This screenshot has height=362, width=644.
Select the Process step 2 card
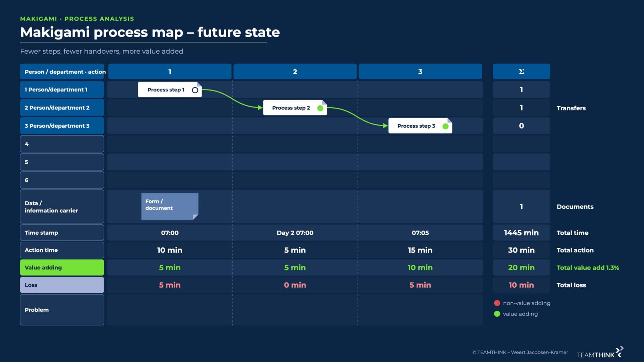tap(295, 108)
